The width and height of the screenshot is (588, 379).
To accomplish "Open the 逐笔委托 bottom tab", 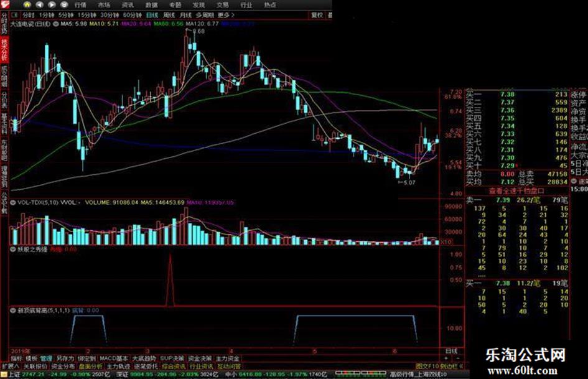I will coord(146,366).
